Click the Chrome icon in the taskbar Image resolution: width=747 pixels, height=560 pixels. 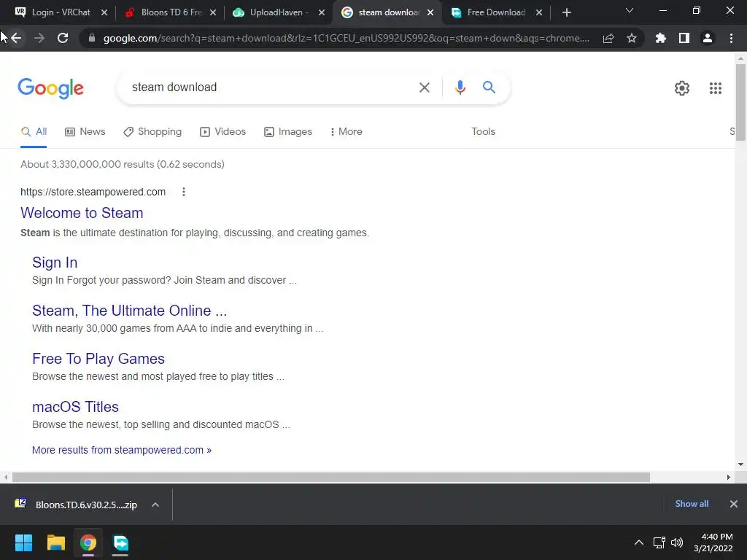click(x=88, y=542)
